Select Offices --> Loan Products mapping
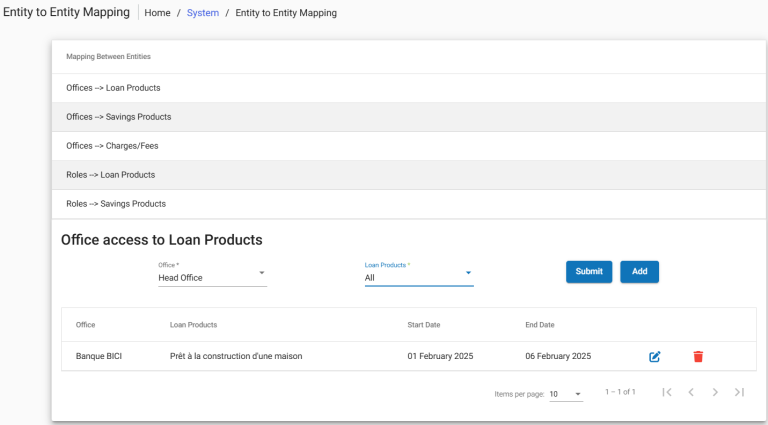Viewport: 768px width, 425px height. point(113,88)
